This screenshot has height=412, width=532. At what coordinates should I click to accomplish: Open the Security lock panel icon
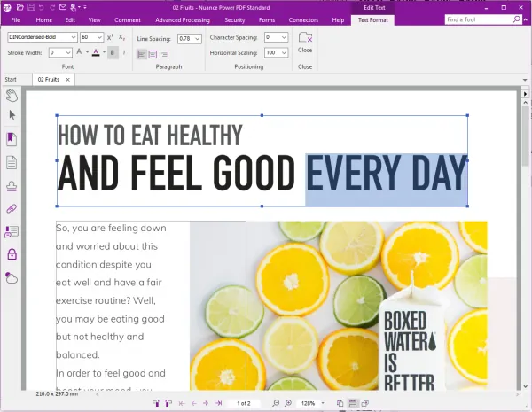pyautogui.click(x=12, y=254)
